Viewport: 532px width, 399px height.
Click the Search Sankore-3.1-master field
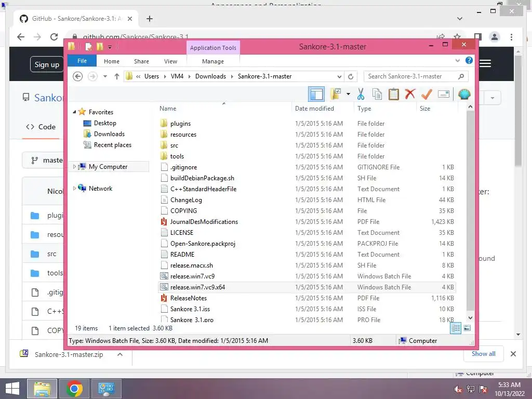point(416,76)
